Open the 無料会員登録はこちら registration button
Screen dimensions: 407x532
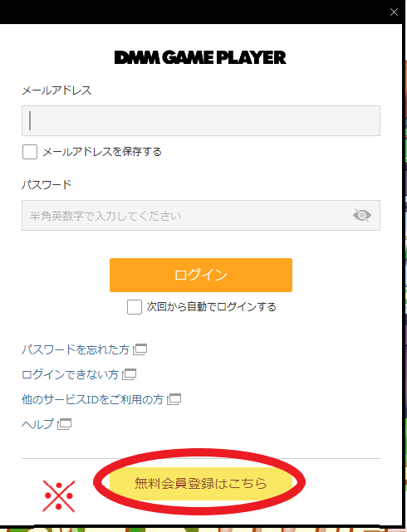(201, 483)
